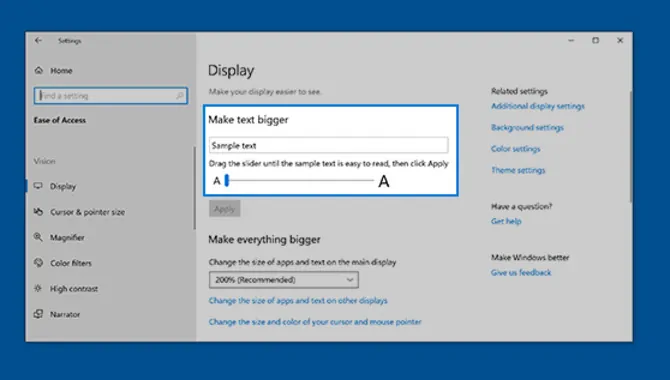Click the chevron of the display scale combo box

click(x=350, y=280)
